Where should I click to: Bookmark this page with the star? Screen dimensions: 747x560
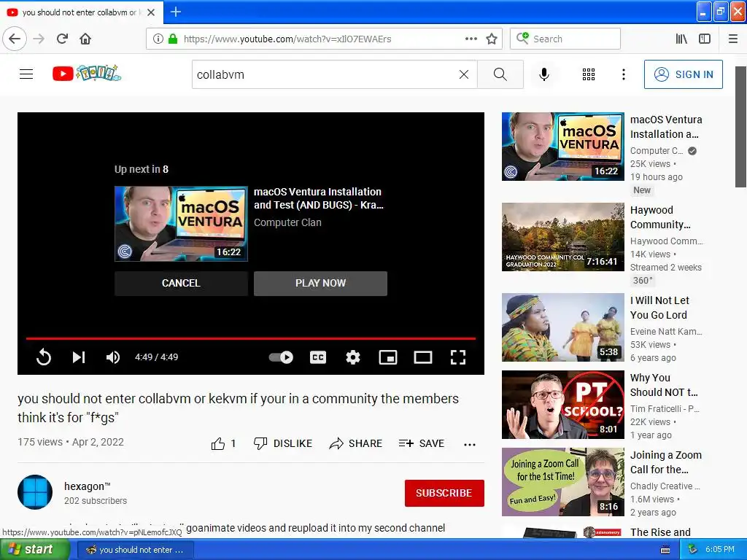click(x=492, y=39)
